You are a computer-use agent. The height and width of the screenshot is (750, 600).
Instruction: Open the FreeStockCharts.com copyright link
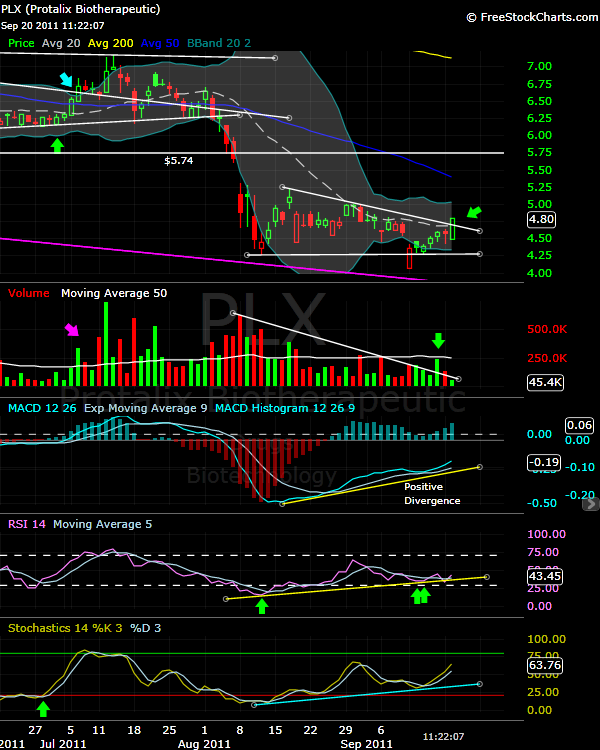pos(533,17)
